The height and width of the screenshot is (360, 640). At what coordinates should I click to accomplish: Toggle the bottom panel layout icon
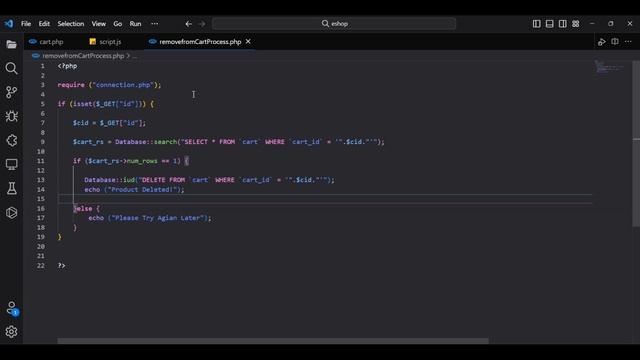pos(549,24)
